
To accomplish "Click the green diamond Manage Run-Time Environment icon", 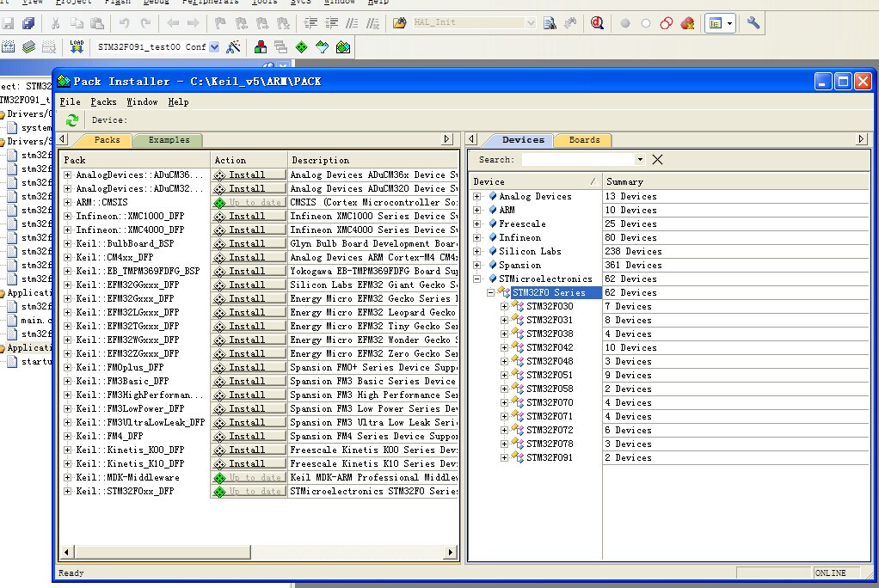I will click(302, 47).
